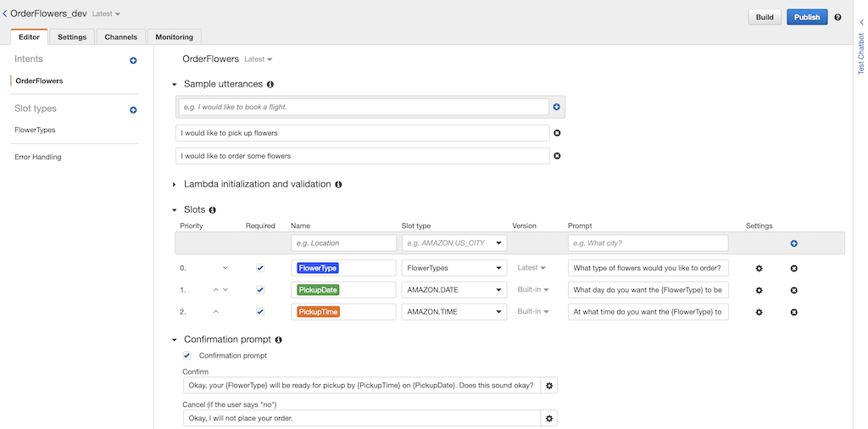Switch to the Channels tab

[x=121, y=36]
